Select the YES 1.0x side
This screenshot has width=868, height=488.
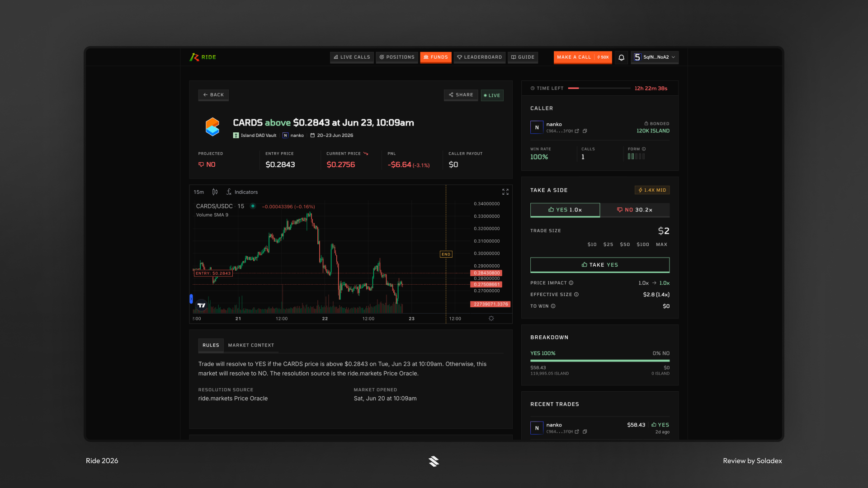pos(565,210)
